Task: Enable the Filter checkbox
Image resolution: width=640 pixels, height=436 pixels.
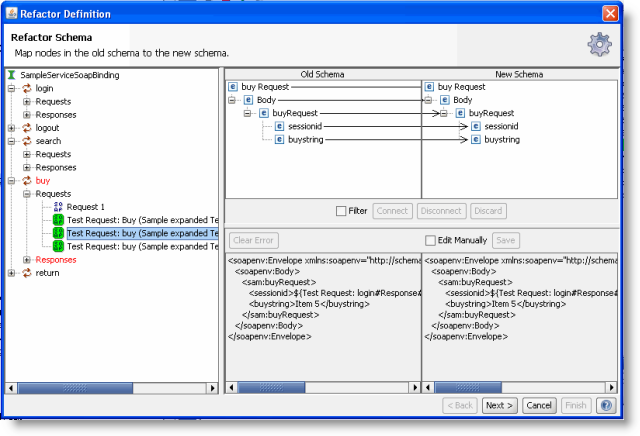Action: [x=341, y=211]
